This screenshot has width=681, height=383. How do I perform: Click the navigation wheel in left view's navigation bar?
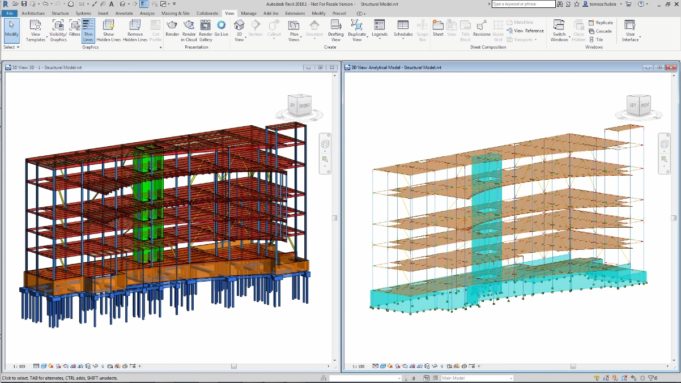pyautogui.click(x=325, y=144)
